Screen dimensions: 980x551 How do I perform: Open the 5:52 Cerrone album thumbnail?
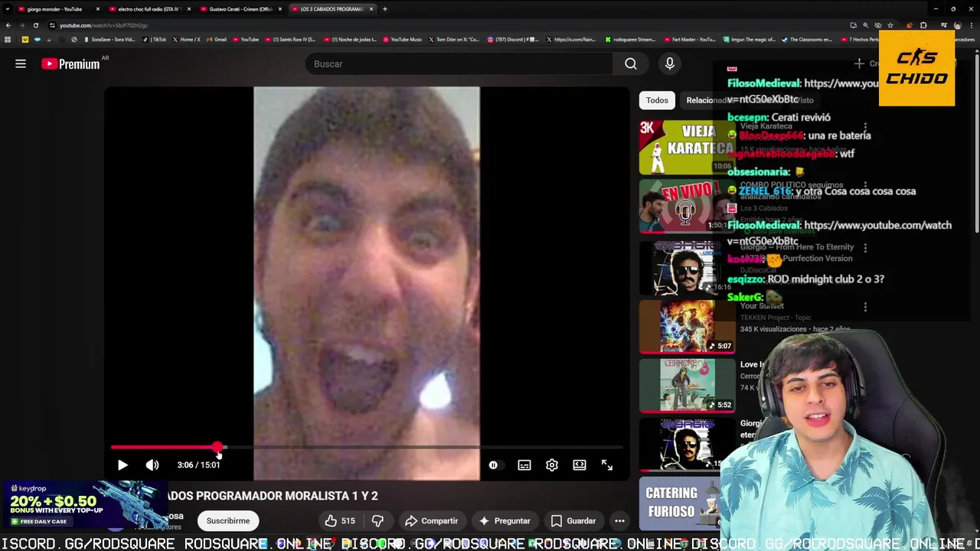pyautogui.click(x=687, y=385)
